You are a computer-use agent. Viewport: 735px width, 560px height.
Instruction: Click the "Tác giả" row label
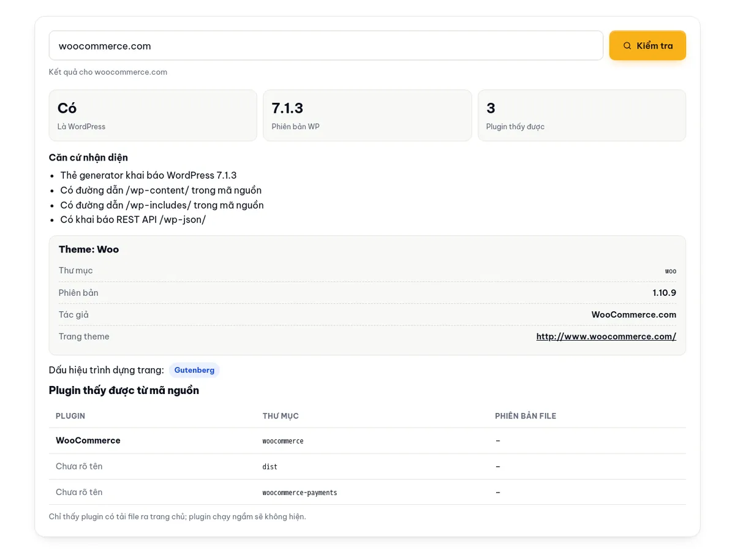pyautogui.click(x=73, y=315)
